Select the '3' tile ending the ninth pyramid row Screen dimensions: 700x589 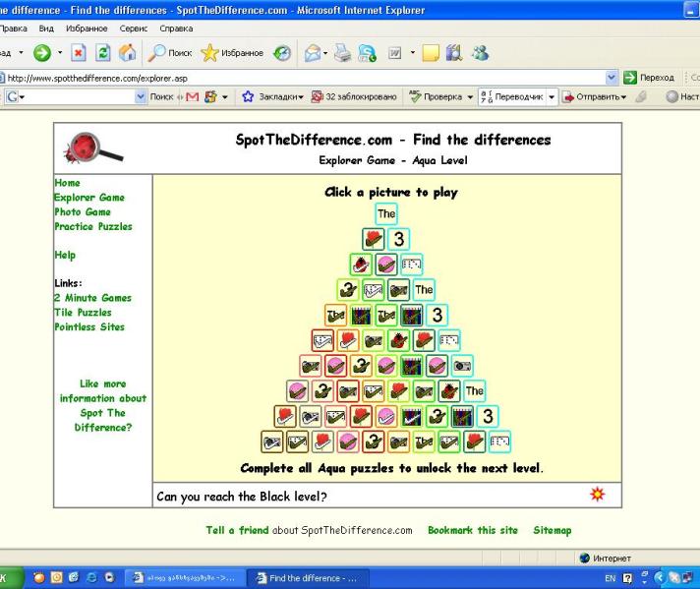(x=488, y=416)
